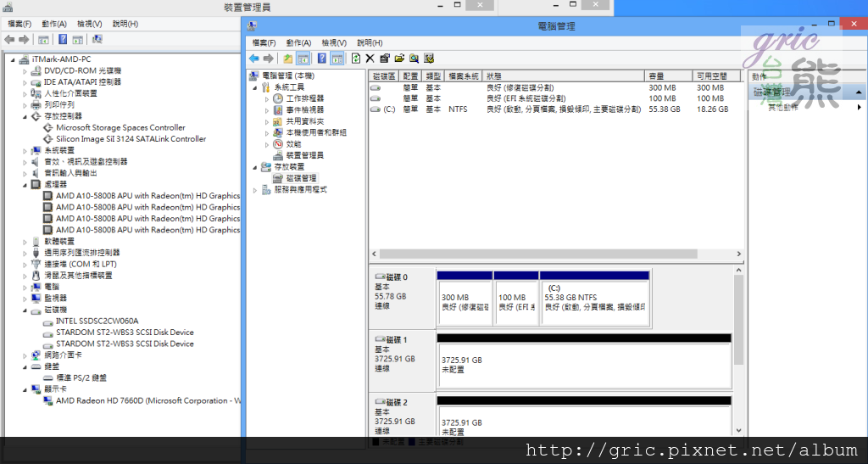Select Microsoft Storage Spaces Controller
Image resolution: width=868 pixels, height=464 pixels.
(120, 127)
